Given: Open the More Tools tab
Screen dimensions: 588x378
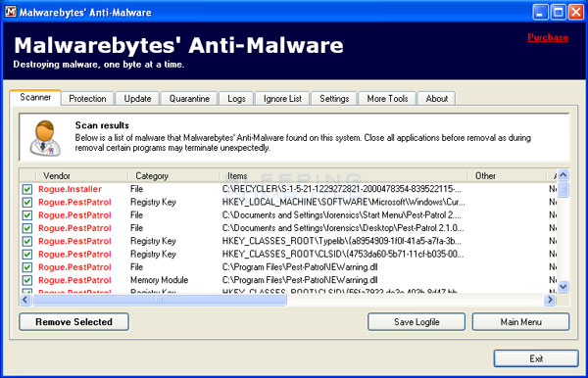Looking at the screenshot, I should click(x=387, y=99).
